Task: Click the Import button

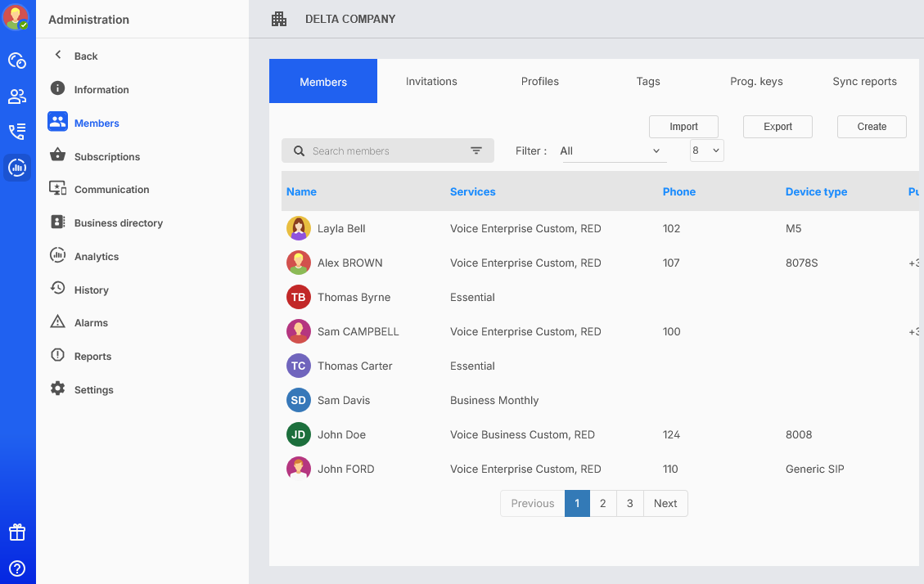Action: [x=683, y=127]
